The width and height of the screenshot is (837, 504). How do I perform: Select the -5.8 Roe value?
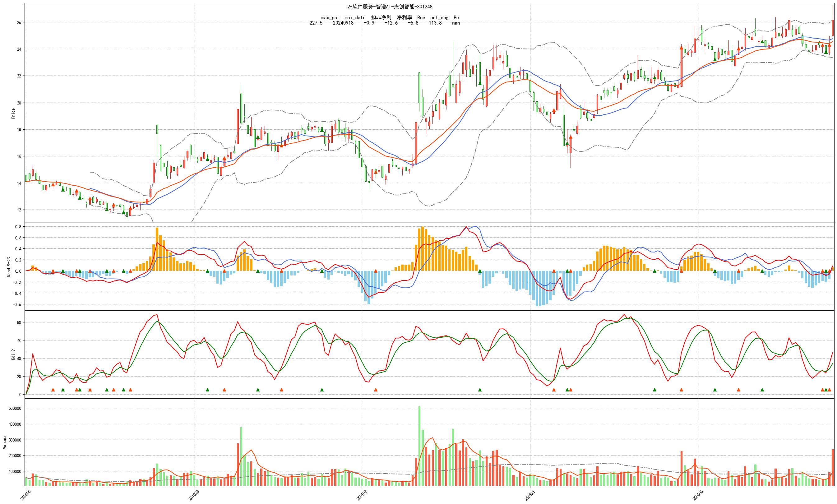(413, 23)
